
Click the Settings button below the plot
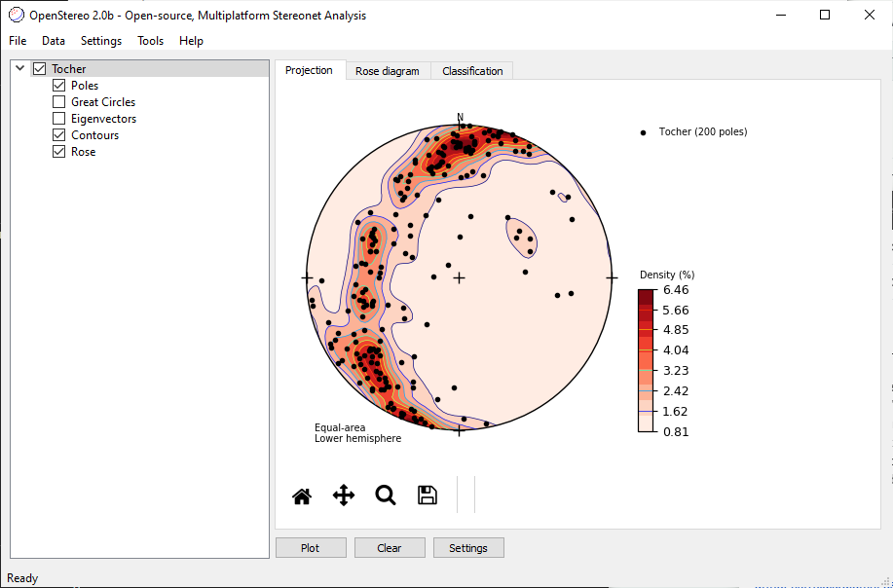[468, 548]
